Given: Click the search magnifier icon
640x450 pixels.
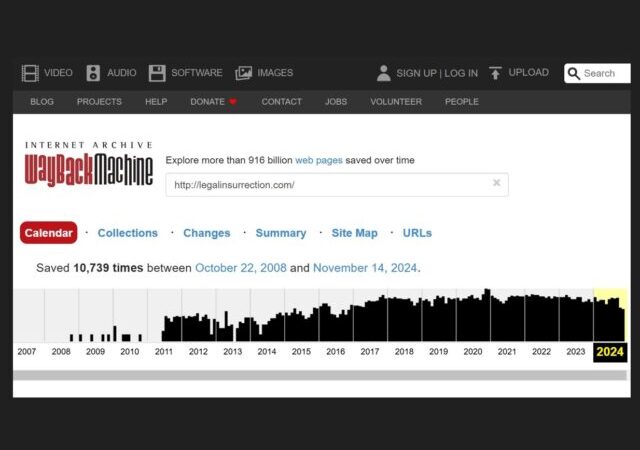Looking at the screenshot, I should tap(574, 73).
